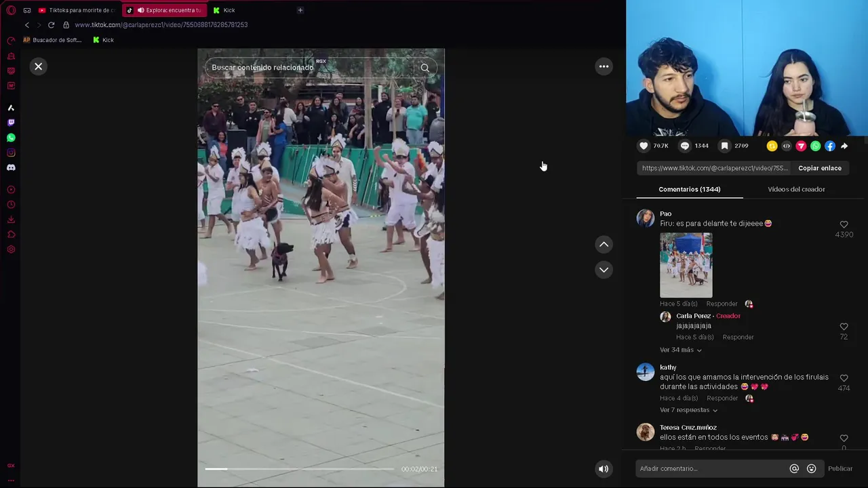
Task: Share the video to WhatsApp
Action: pos(815,146)
